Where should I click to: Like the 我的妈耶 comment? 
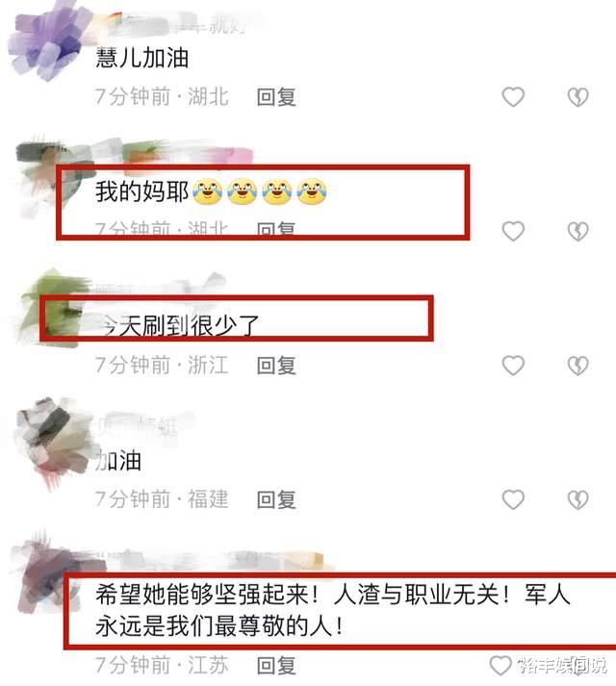click(x=513, y=231)
